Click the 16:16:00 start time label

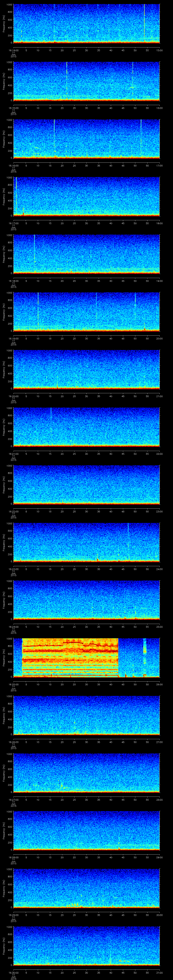coord(14,166)
